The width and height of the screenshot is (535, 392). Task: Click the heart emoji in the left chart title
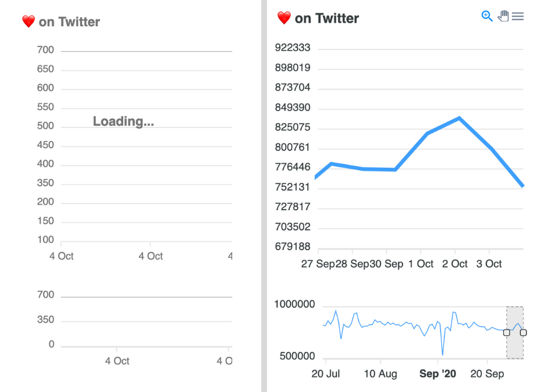28,21
